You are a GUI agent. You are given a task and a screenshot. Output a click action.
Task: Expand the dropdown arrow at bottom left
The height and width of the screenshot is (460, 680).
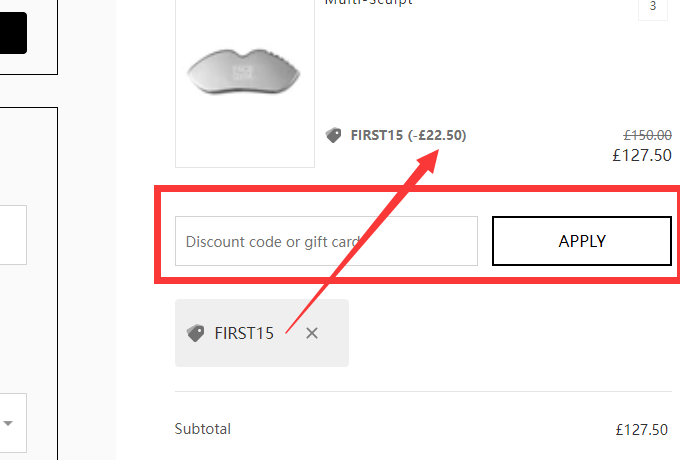[x=8, y=423]
